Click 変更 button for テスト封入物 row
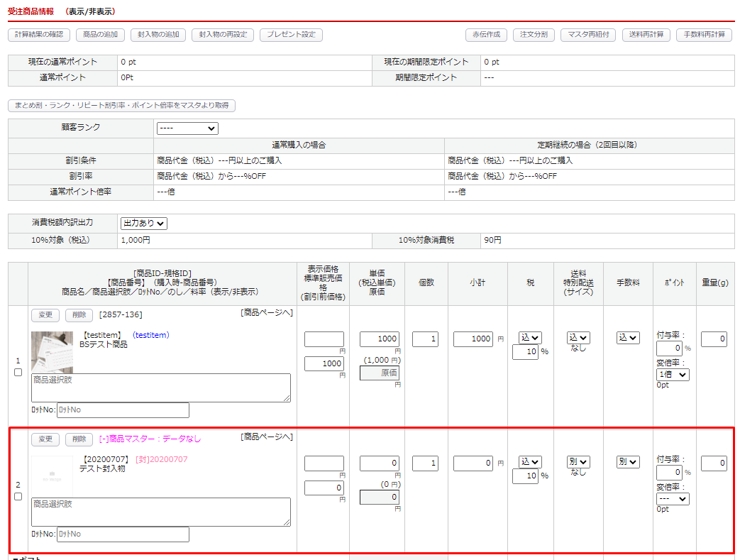740x560 pixels. point(45,439)
